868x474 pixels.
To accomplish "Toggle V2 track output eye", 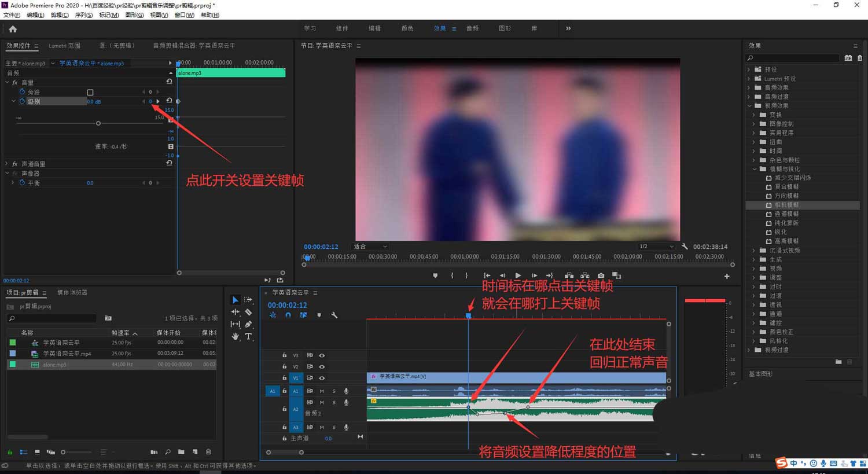I will [322, 367].
